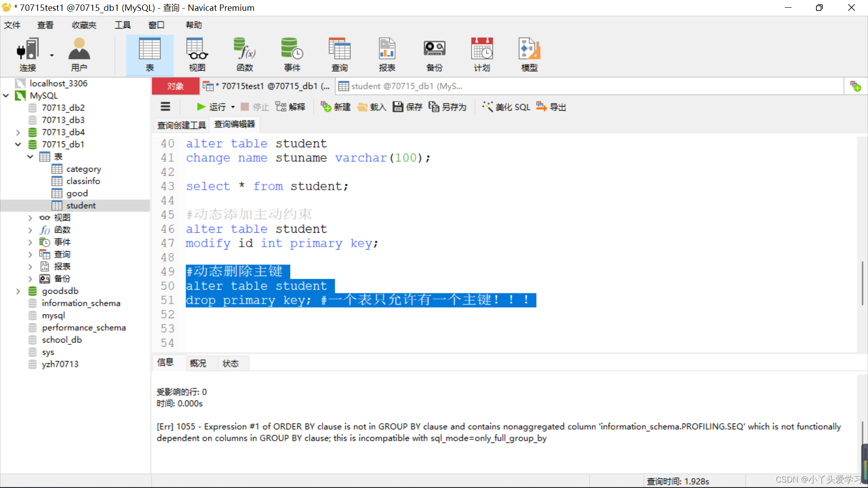Select the category table
Image resolution: width=868 pixels, height=488 pixels.
84,169
